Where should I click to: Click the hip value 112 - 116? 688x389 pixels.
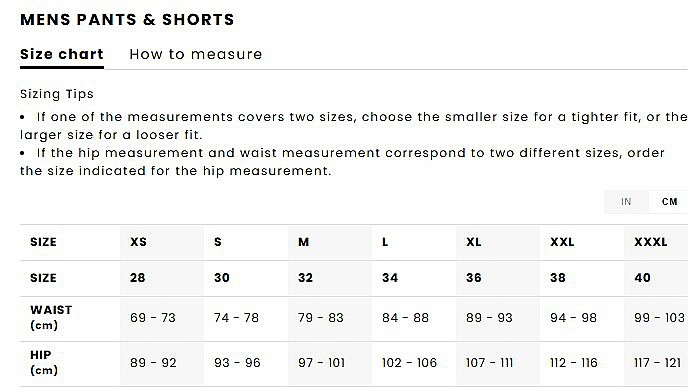tap(573, 363)
